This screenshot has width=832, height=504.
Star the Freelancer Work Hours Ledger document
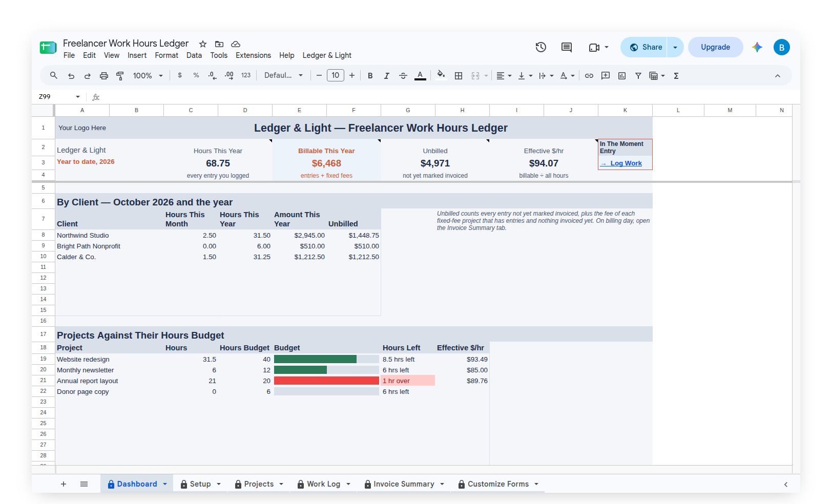tap(203, 44)
